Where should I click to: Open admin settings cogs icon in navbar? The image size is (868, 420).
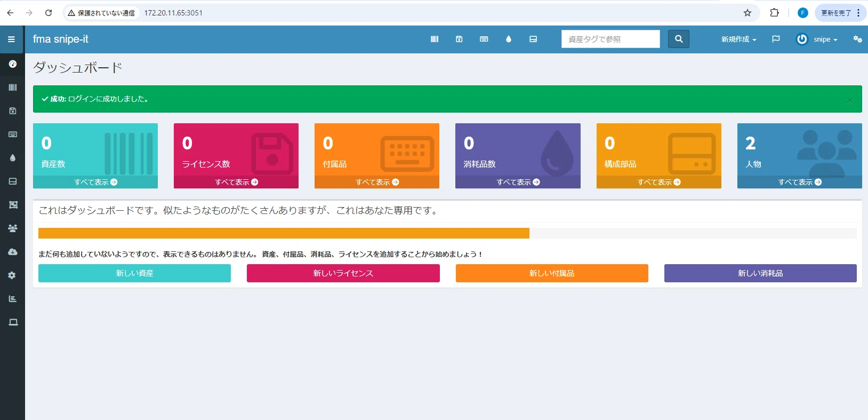[857, 39]
